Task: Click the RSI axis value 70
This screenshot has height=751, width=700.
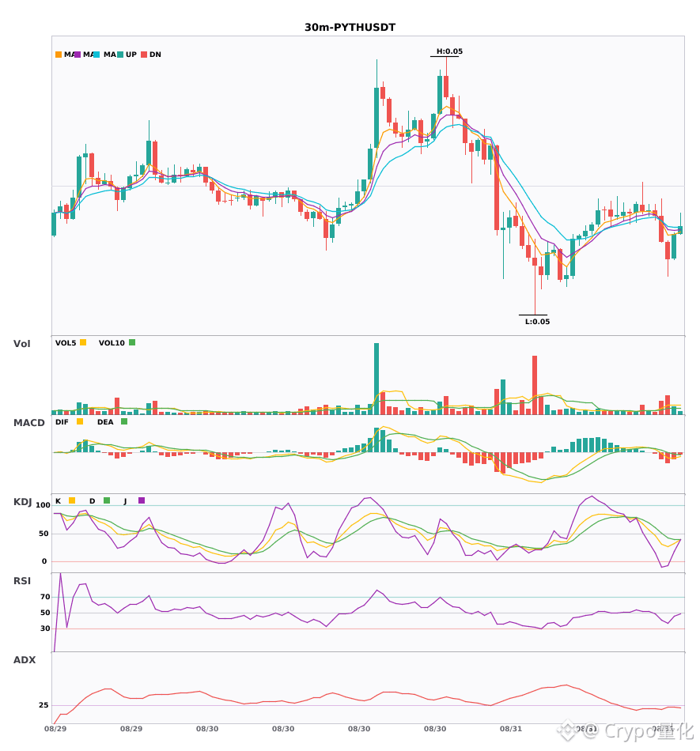Action: coord(45,597)
